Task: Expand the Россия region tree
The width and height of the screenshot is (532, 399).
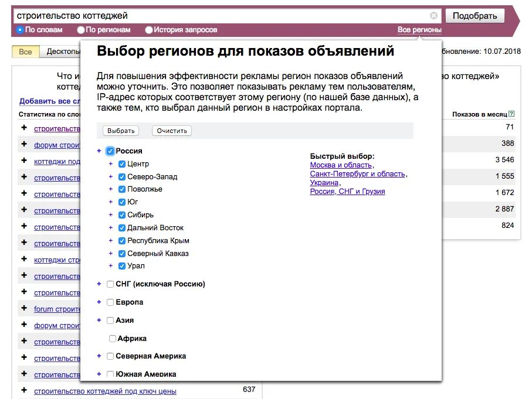Action: click(x=99, y=151)
